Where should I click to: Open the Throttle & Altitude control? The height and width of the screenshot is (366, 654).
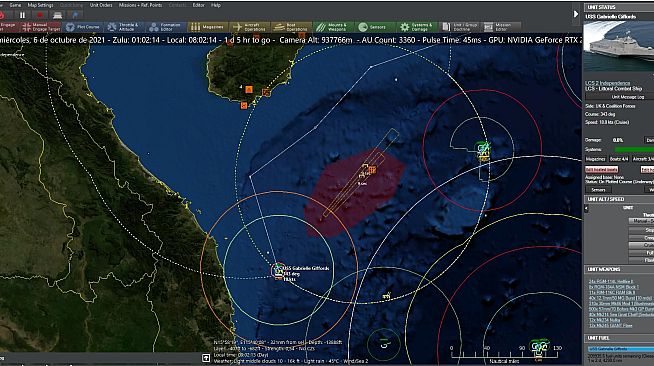(124, 27)
